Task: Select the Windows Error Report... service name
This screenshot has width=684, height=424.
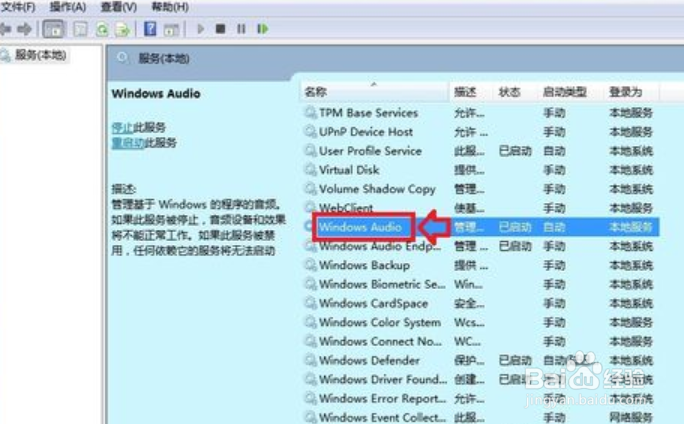Action: click(383, 398)
